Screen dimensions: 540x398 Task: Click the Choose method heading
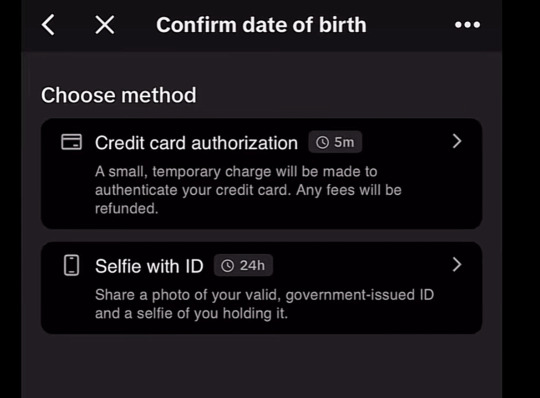(x=119, y=95)
